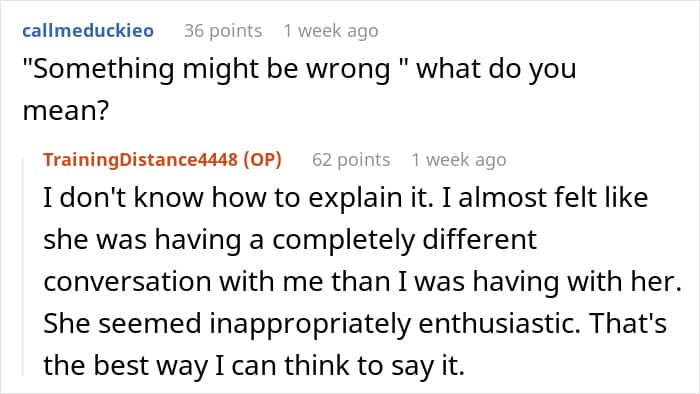Click the sentence ending "think to say it."
Image resolution: width=700 pixels, height=394 pixels.
(254, 366)
